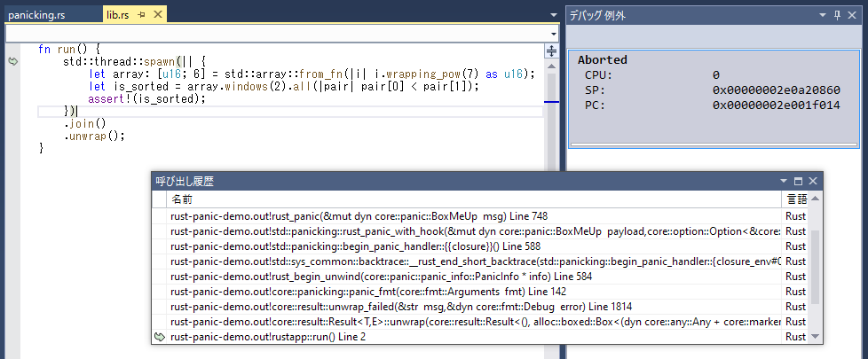The width and height of the screenshot is (868, 359).
Task: Click current frame arrow beside rustapp::run()
Action: [160, 337]
